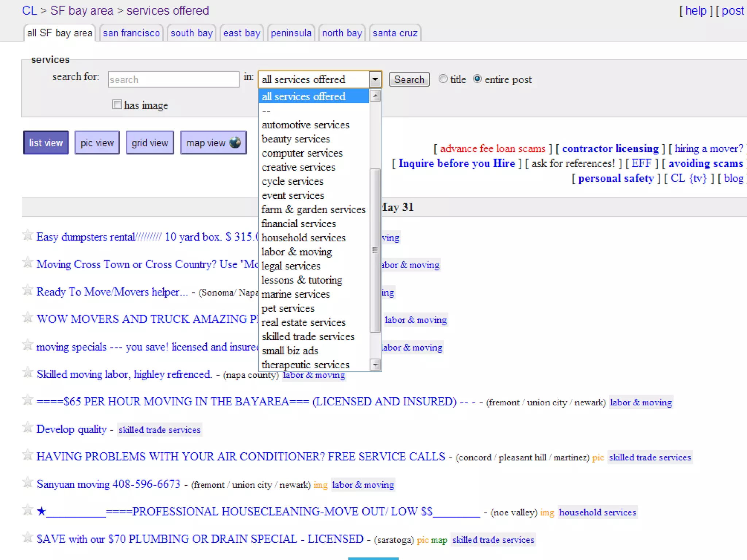This screenshot has height=560, width=747.
Task: Open the san francisco tab
Action: pyautogui.click(x=131, y=33)
